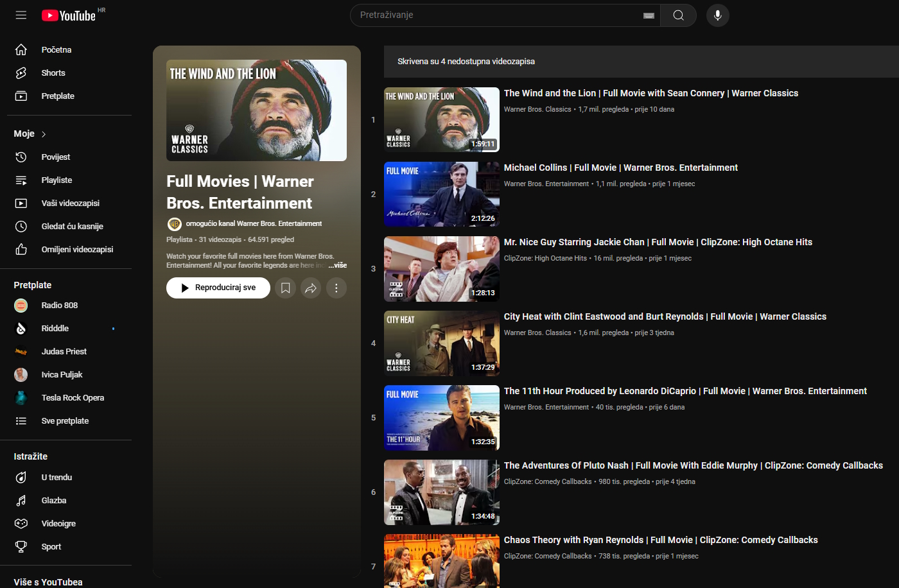Open Michael Collins full movie title

(620, 168)
